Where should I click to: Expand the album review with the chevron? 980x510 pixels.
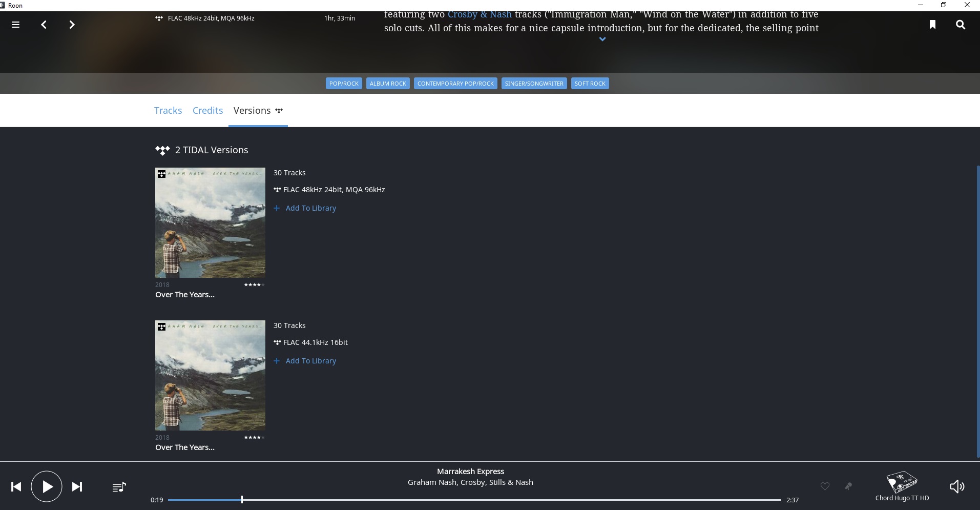pos(602,39)
